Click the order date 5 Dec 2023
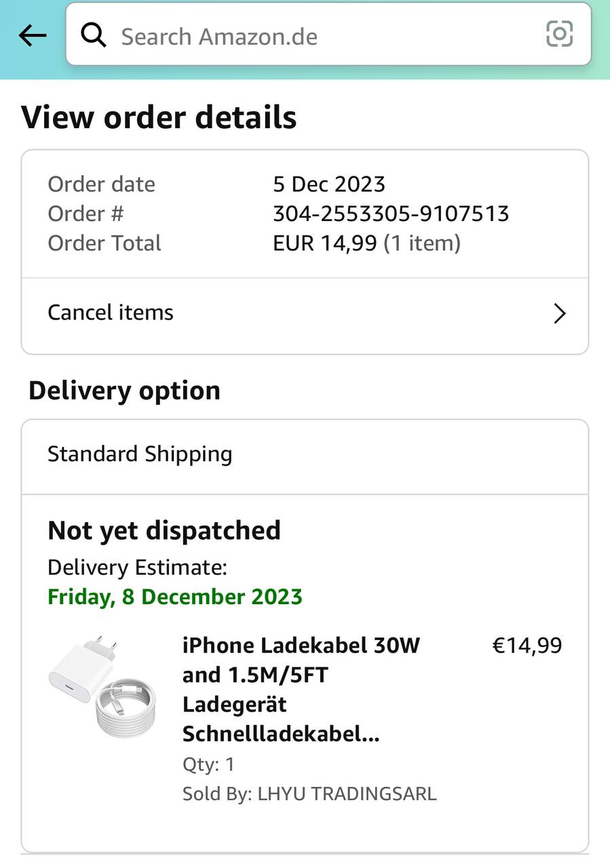The image size is (610, 868). [329, 184]
